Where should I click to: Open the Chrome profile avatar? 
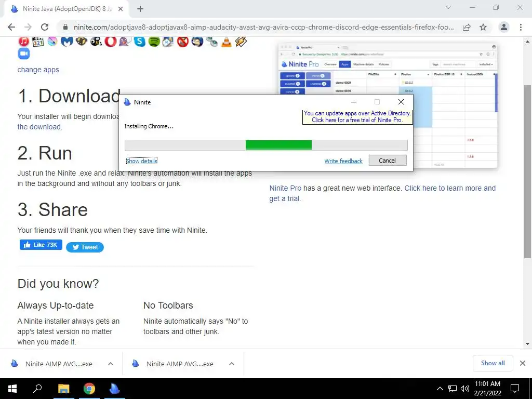coord(504,27)
